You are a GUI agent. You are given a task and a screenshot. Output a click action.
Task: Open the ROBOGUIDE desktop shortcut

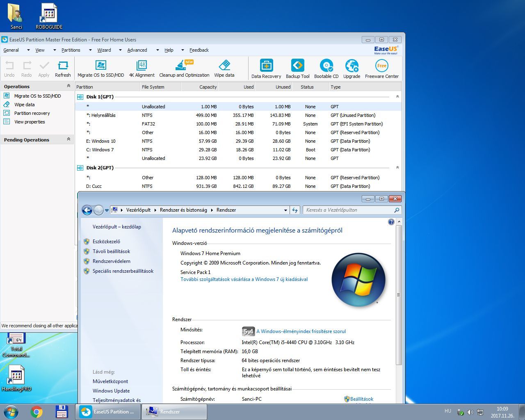click(x=49, y=16)
